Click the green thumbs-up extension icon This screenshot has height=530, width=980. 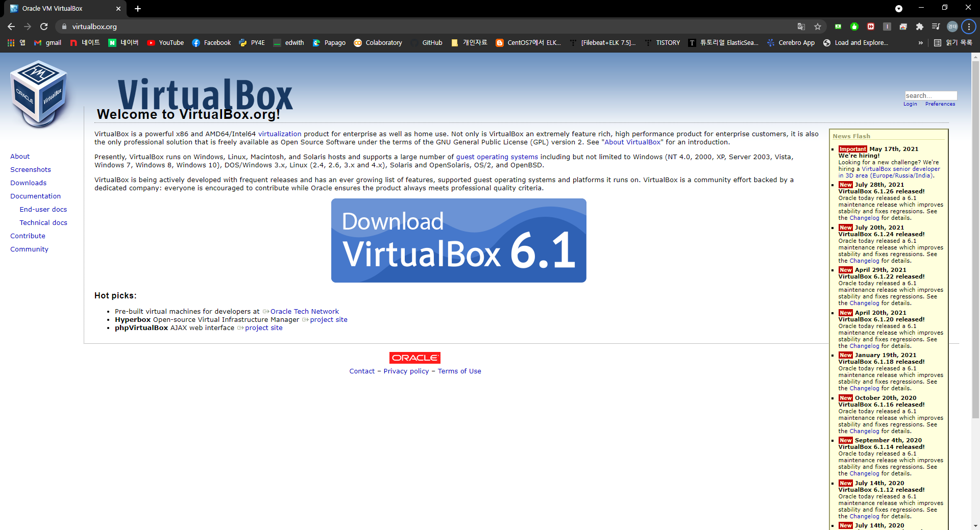[854, 27]
